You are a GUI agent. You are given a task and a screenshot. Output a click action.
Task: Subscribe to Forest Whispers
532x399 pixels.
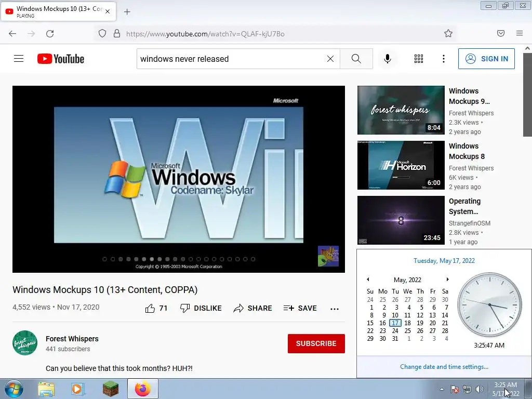point(316,343)
